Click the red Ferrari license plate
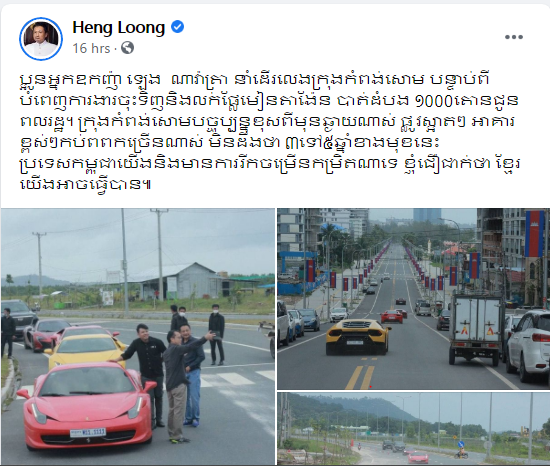The height and width of the screenshot is (466, 550). tap(88, 432)
